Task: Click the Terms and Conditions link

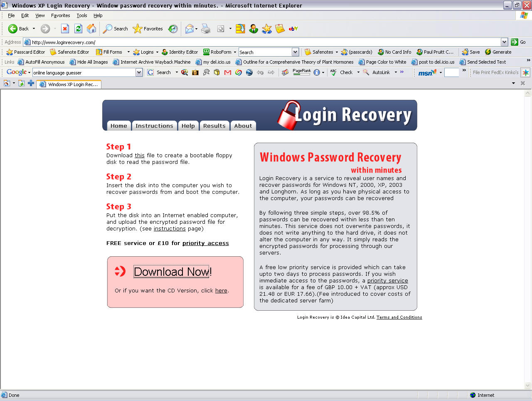Action: 399,317
